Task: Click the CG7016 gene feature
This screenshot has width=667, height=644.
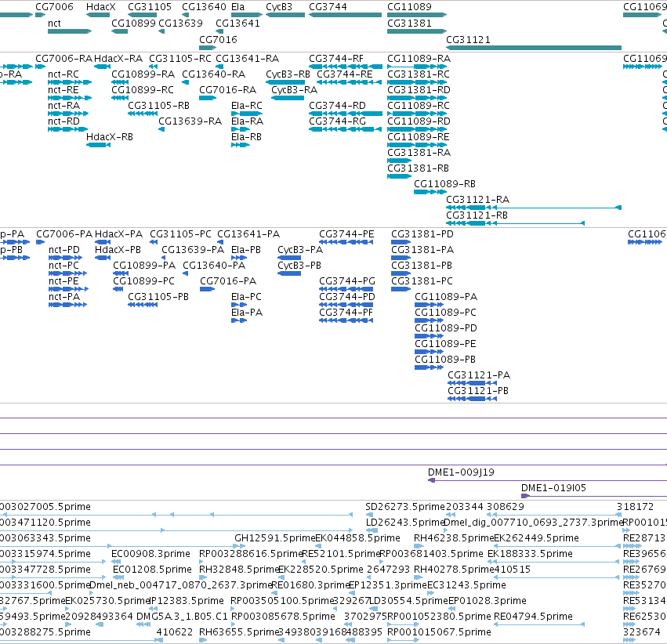Action: tap(208, 48)
